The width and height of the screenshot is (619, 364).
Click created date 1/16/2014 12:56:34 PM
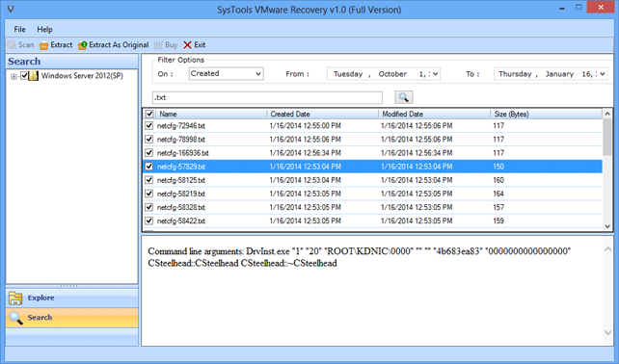point(305,152)
